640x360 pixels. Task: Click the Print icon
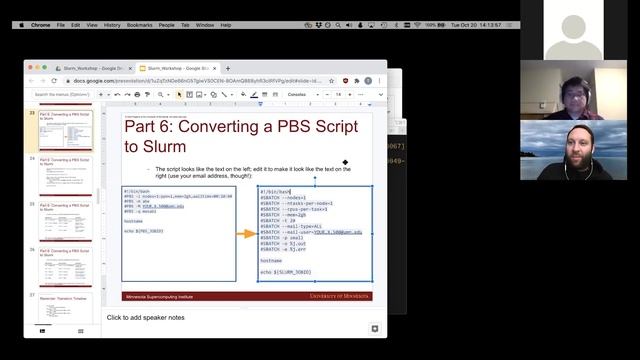click(x=137, y=95)
